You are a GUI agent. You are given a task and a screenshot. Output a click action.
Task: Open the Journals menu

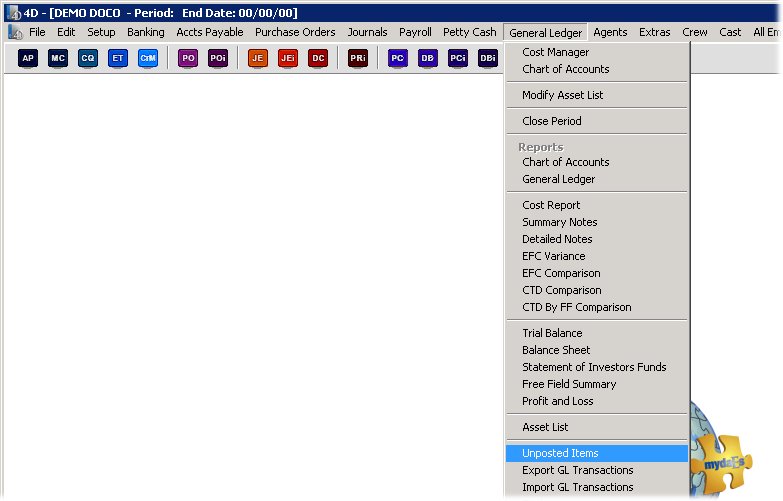point(368,32)
